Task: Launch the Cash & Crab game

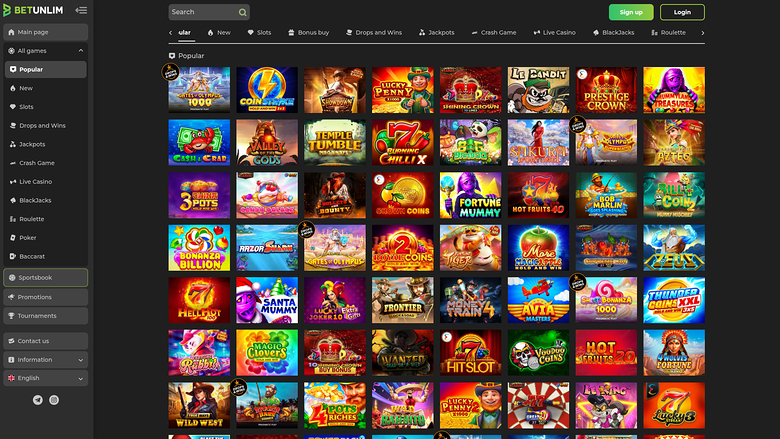Action: point(199,142)
